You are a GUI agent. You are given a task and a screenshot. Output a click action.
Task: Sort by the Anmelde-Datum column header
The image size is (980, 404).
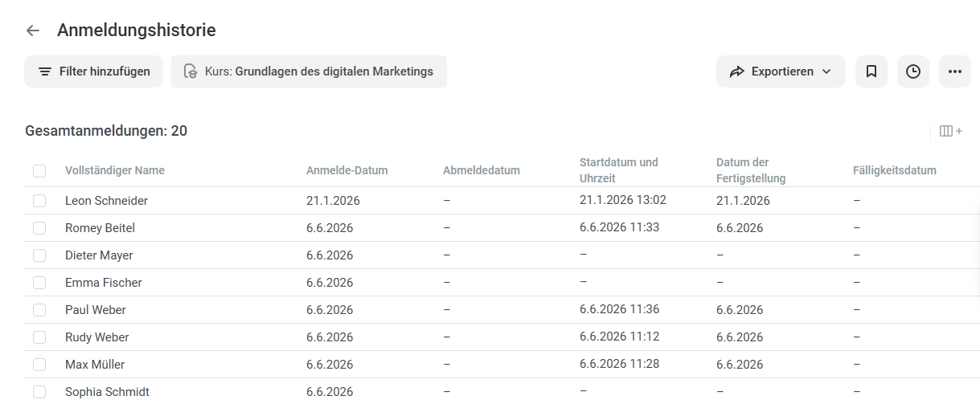(347, 170)
